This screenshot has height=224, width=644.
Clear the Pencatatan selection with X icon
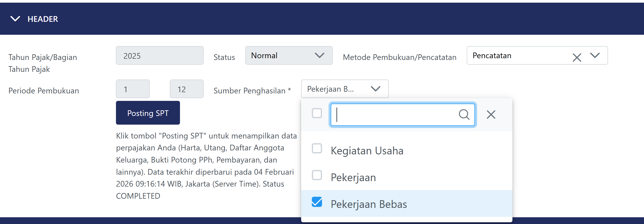coord(576,58)
